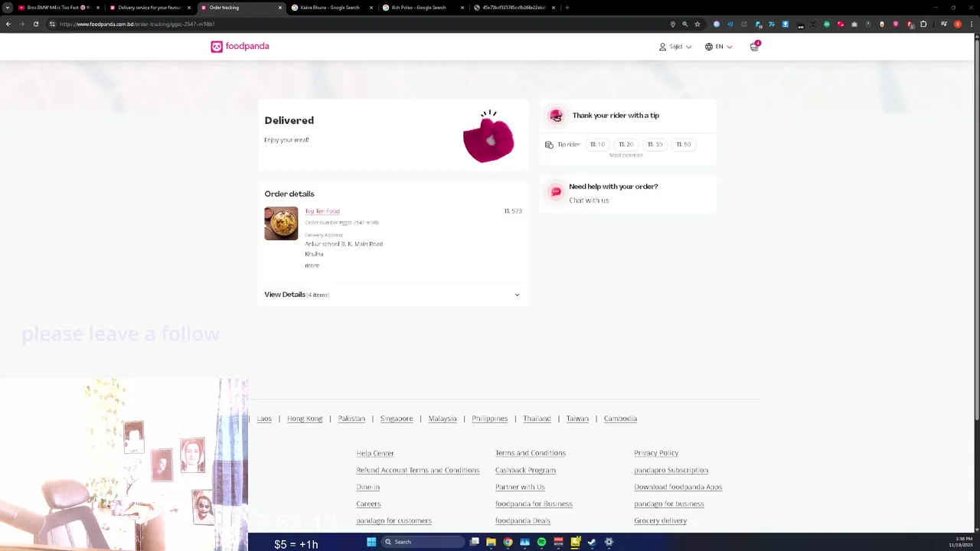This screenshot has height=551, width=980.
Task: Open 'Refund Account Terms and Conditions' link
Action: [418, 470]
